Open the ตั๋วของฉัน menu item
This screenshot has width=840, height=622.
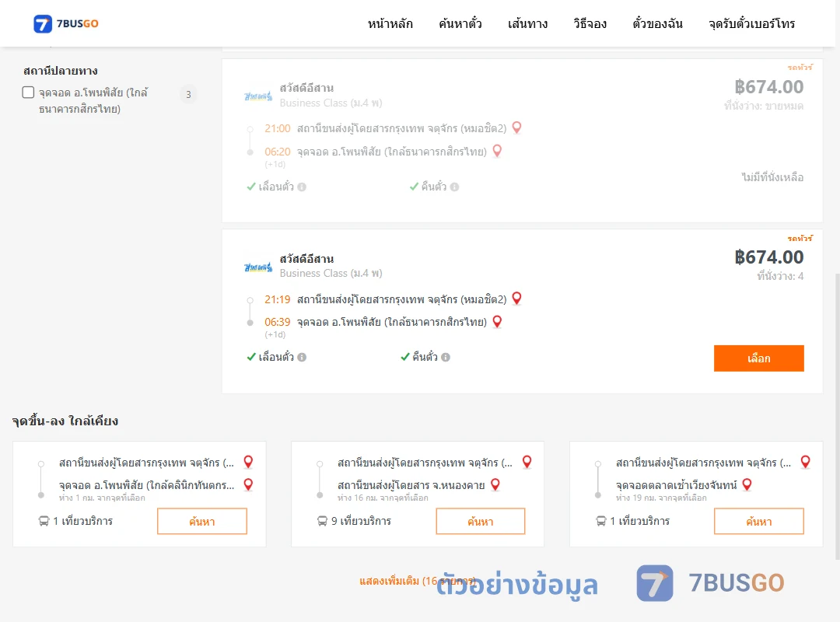(657, 23)
